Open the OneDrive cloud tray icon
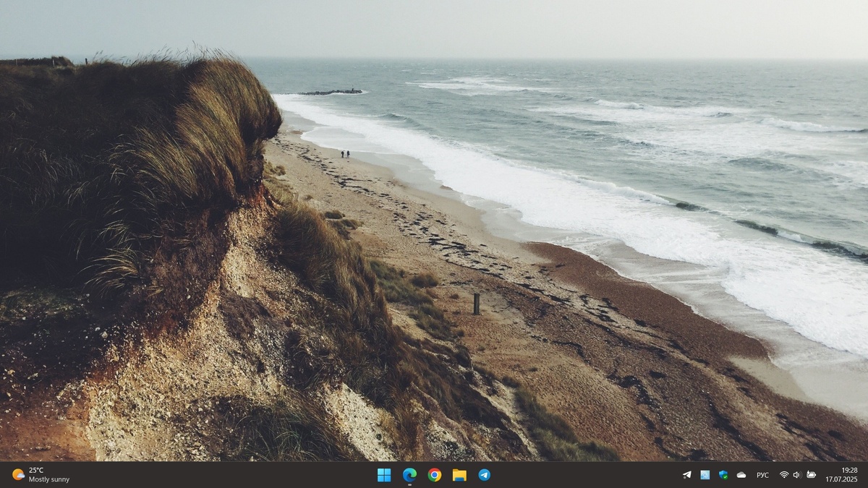 click(741, 475)
